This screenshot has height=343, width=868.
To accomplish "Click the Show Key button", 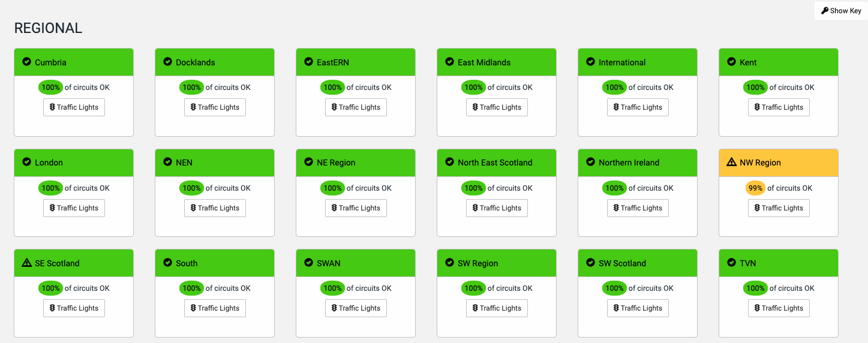I will pos(841,11).
